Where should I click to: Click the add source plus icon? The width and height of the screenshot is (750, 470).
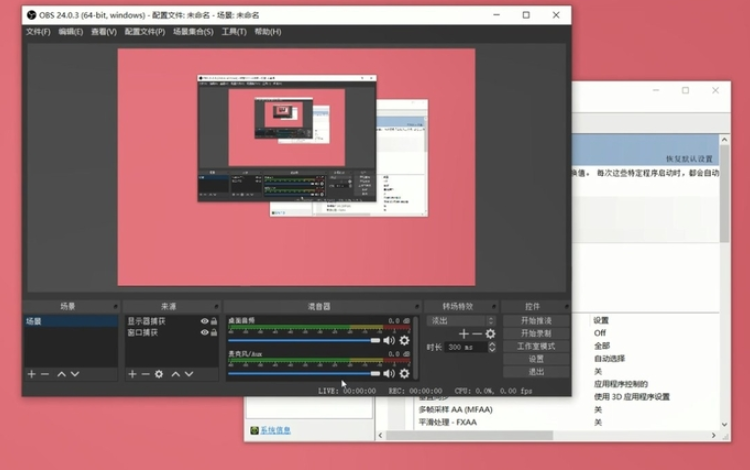click(132, 374)
